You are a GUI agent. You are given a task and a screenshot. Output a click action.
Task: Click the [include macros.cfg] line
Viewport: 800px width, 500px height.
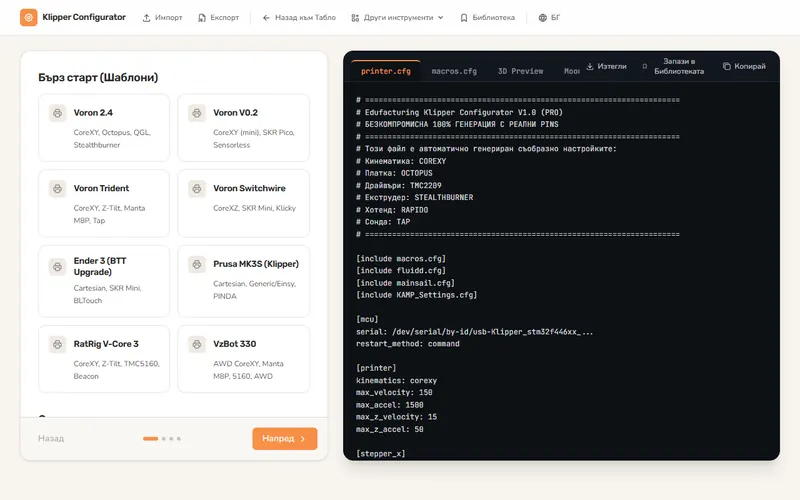401,259
